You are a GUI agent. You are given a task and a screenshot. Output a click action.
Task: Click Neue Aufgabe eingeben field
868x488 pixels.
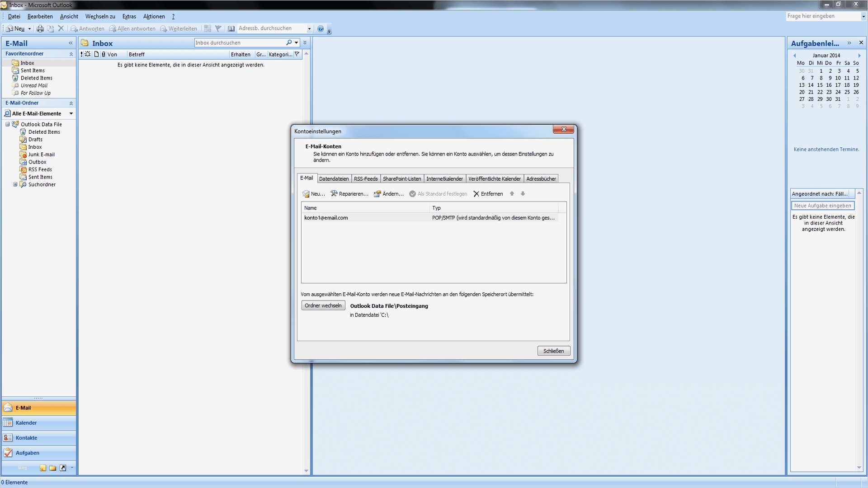pyautogui.click(x=822, y=206)
